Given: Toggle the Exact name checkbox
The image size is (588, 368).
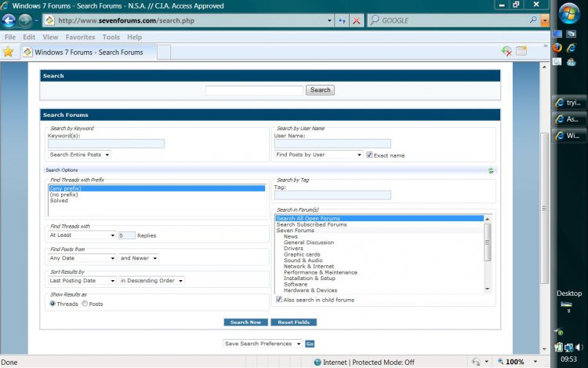Looking at the screenshot, I should click(x=369, y=155).
